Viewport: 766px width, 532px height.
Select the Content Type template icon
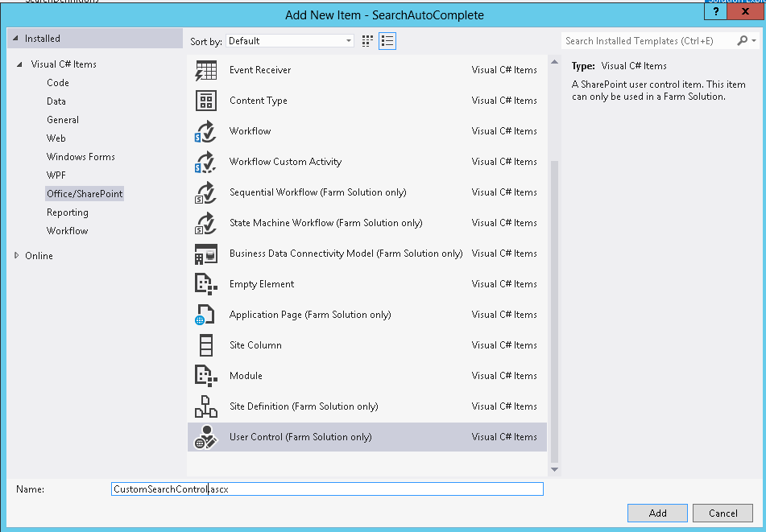click(x=205, y=101)
